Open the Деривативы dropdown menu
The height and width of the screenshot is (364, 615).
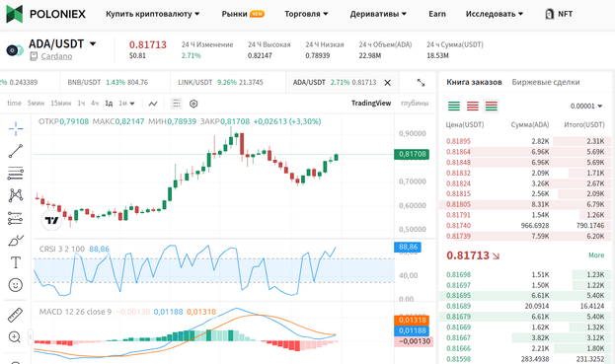pos(378,14)
